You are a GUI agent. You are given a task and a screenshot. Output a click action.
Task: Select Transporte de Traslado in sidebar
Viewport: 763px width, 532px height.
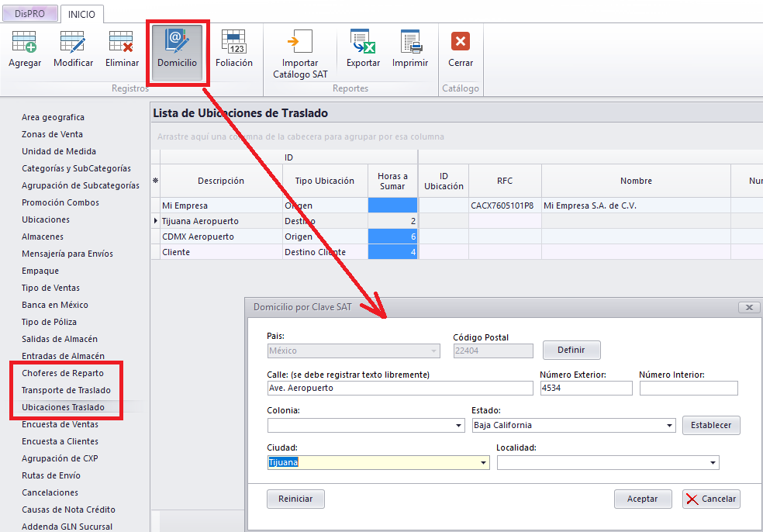(x=66, y=390)
